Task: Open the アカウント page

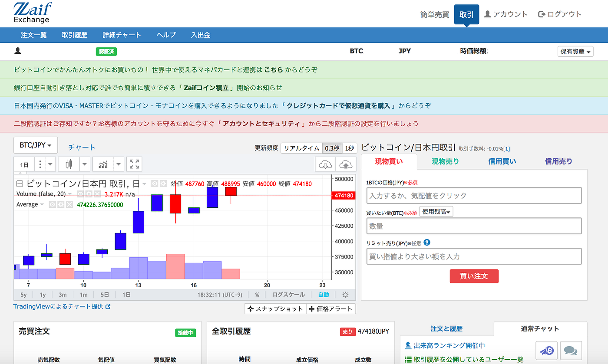Action: click(506, 14)
